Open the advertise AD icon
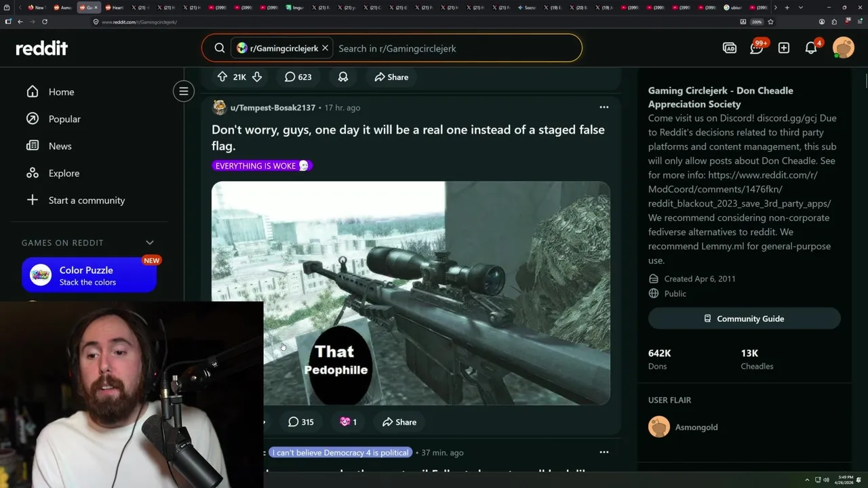The image size is (868, 488). [x=730, y=48]
